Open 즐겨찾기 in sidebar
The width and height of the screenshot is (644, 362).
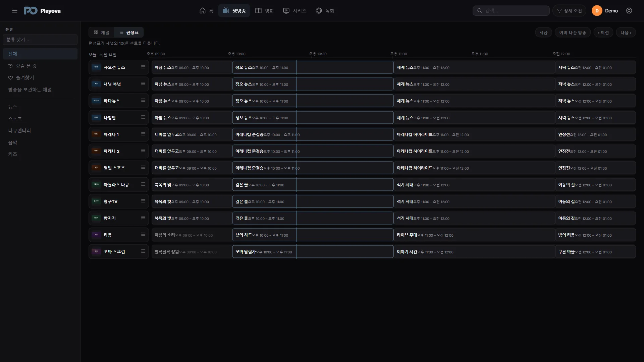coord(40,77)
